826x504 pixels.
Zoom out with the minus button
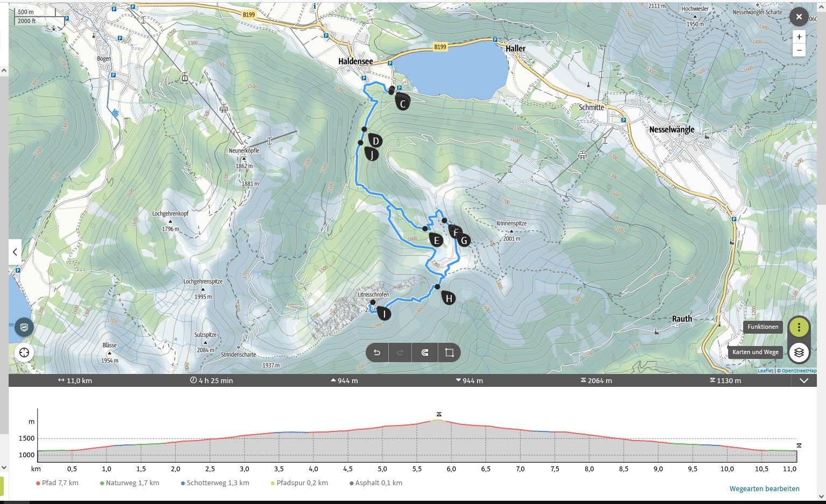pos(799,50)
